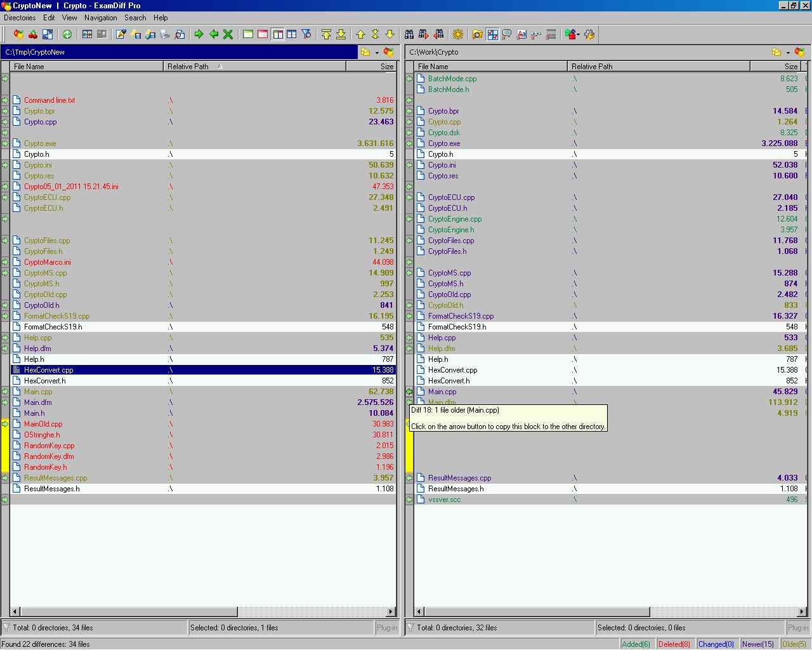Sort left pane by File Name header
This screenshot has height=650, width=812.
[87, 66]
